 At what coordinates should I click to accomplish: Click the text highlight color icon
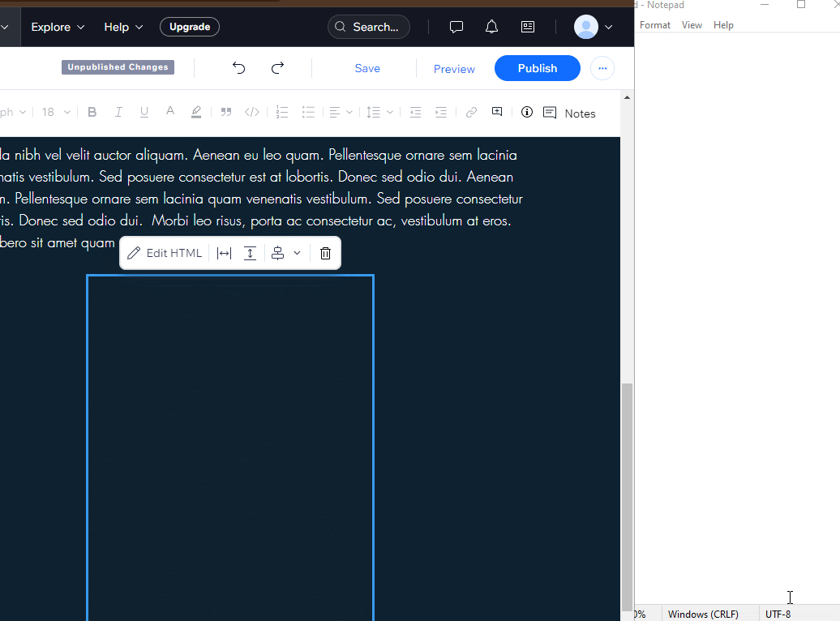point(196,113)
